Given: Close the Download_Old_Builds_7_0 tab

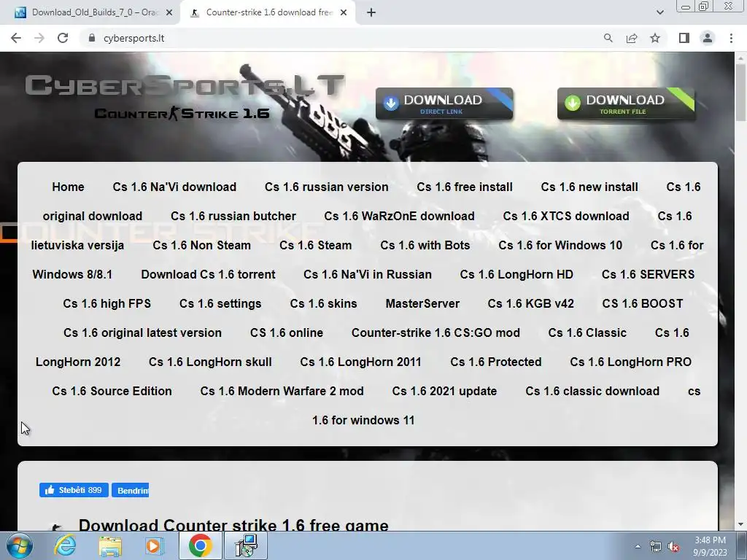Looking at the screenshot, I should click(169, 12).
